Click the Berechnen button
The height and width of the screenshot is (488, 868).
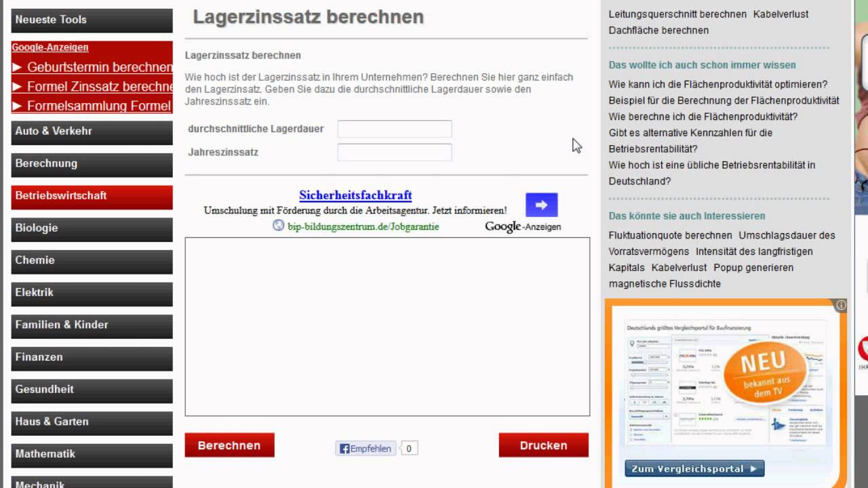(x=230, y=445)
